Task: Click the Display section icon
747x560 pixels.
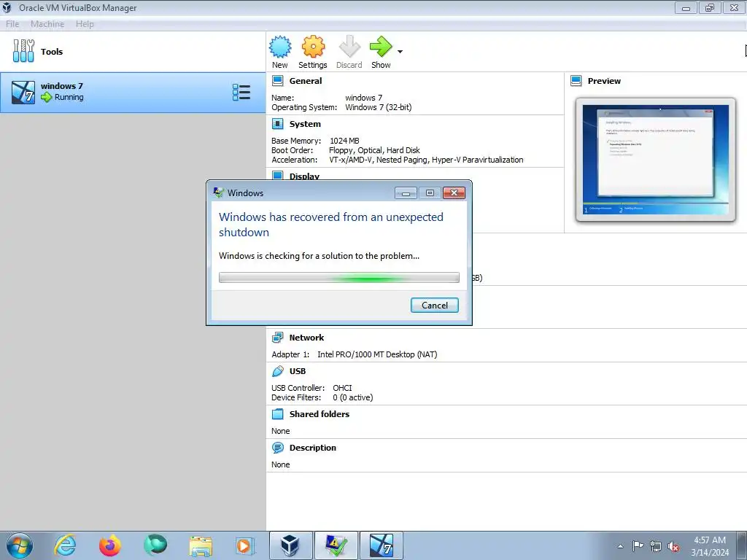Action: tap(277, 175)
